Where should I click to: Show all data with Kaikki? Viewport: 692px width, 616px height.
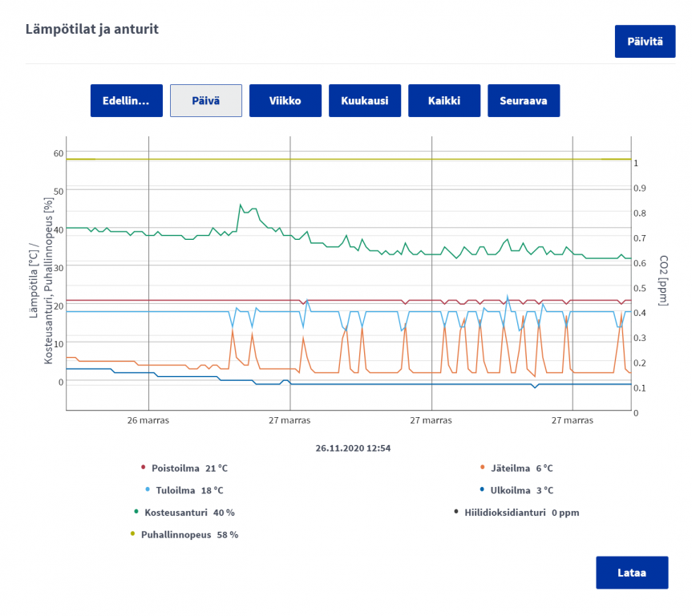click(x=444, y=101)
